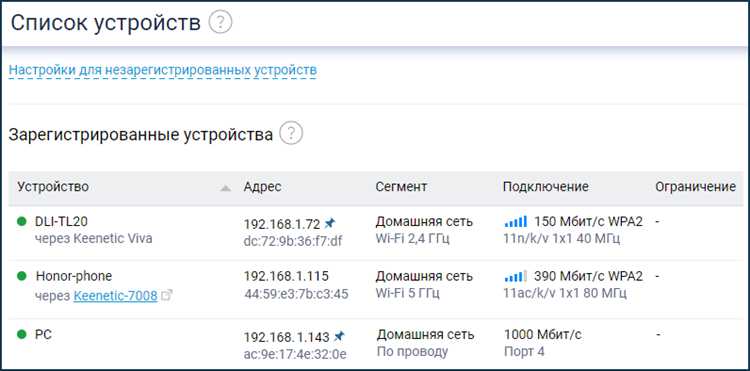Click IP address 192.168.1.115
Screen dimensions: 750x371
point(286,276)
